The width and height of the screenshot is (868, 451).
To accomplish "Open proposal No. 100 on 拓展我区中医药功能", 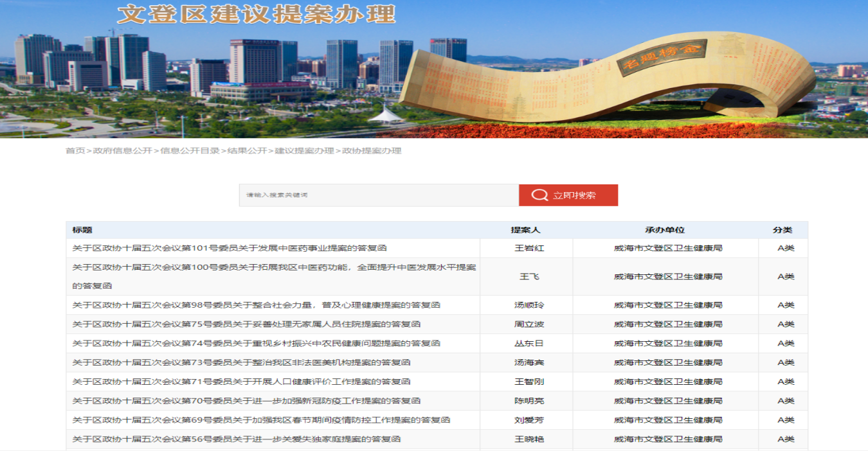I will pyautogui.click(x=274, y=267).
